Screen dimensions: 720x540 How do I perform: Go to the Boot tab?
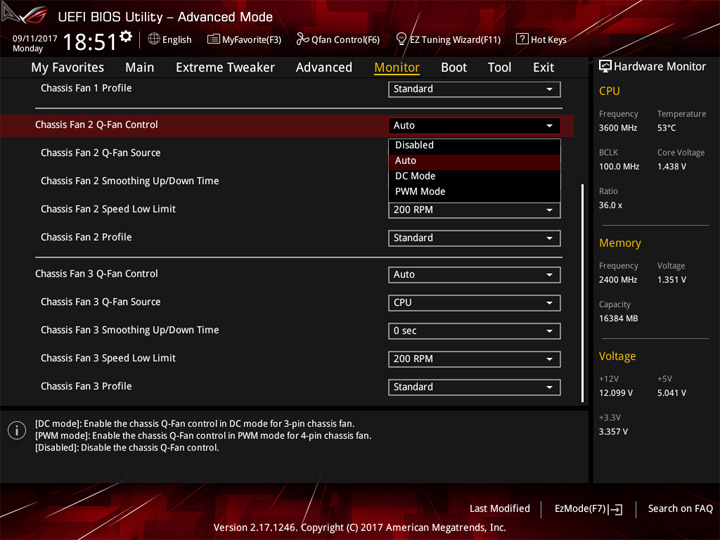point(454,68)
